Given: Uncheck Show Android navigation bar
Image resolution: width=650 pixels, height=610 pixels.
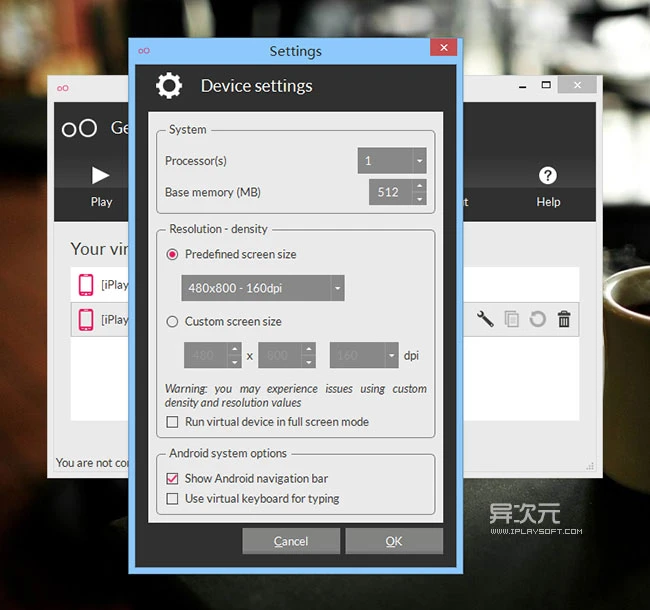Looking at the screenshot, I should coord(173,479).
